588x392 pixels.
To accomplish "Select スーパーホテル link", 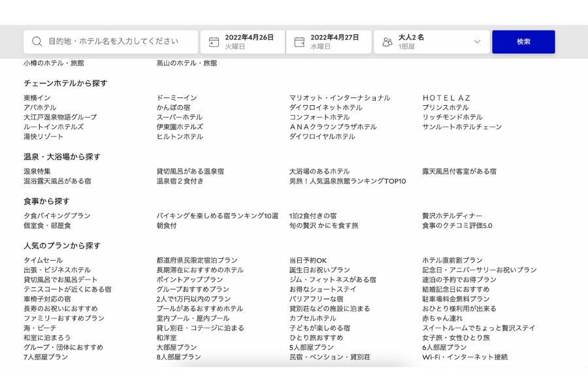I will coord(179,117).
